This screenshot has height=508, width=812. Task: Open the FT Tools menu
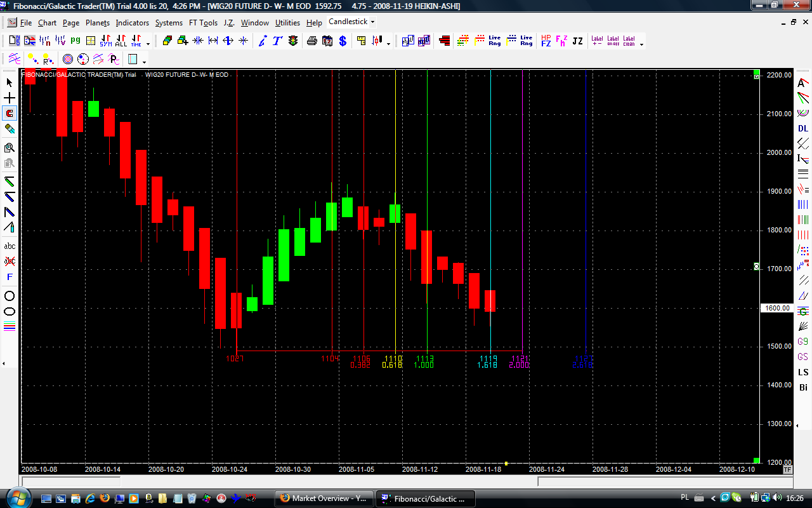point(203,23)
